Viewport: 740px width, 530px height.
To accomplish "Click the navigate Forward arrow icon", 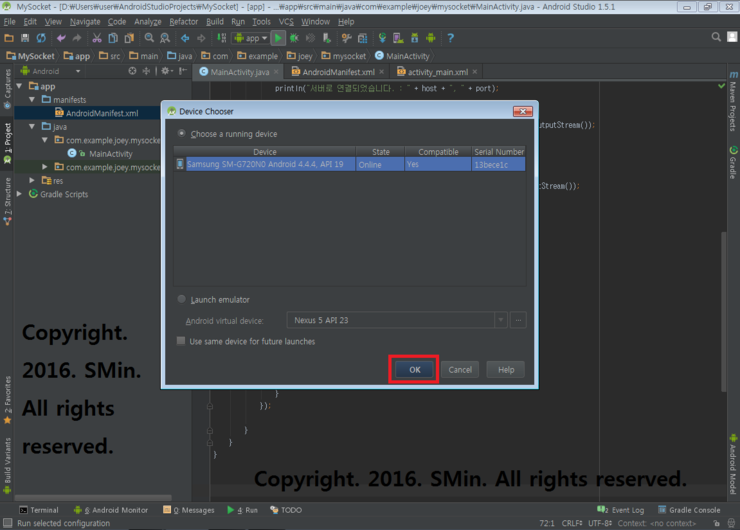I will pos(201,38).
